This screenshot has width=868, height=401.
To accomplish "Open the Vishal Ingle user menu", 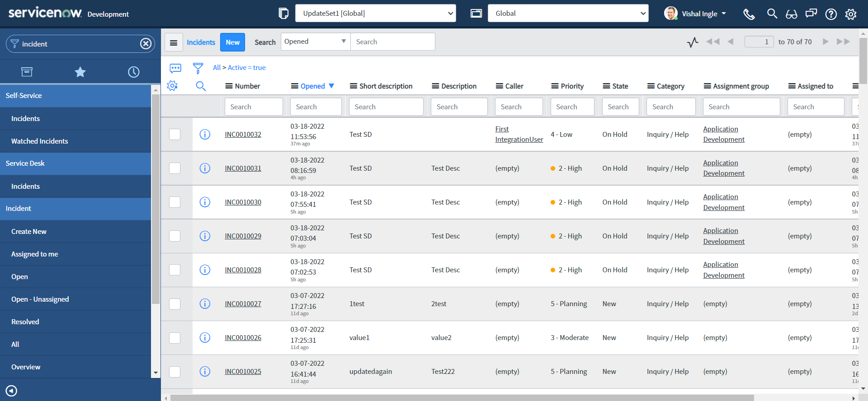I will point(695,14).
